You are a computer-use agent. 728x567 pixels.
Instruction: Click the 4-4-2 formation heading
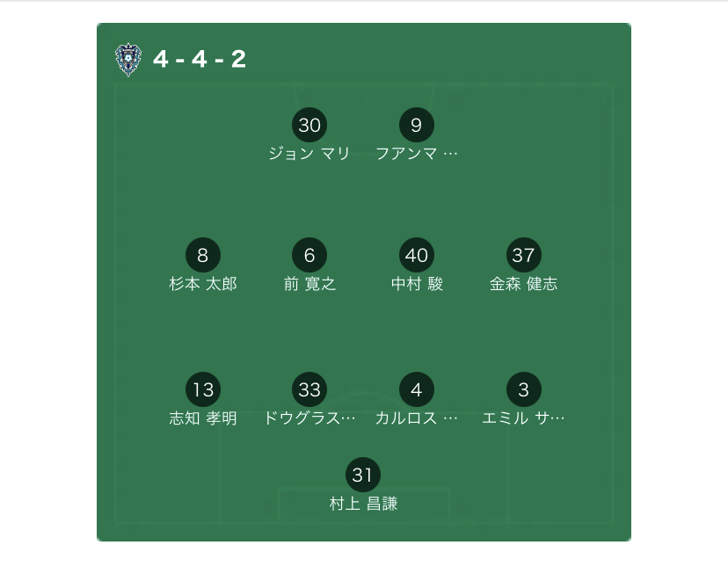[x=200, y=60]
